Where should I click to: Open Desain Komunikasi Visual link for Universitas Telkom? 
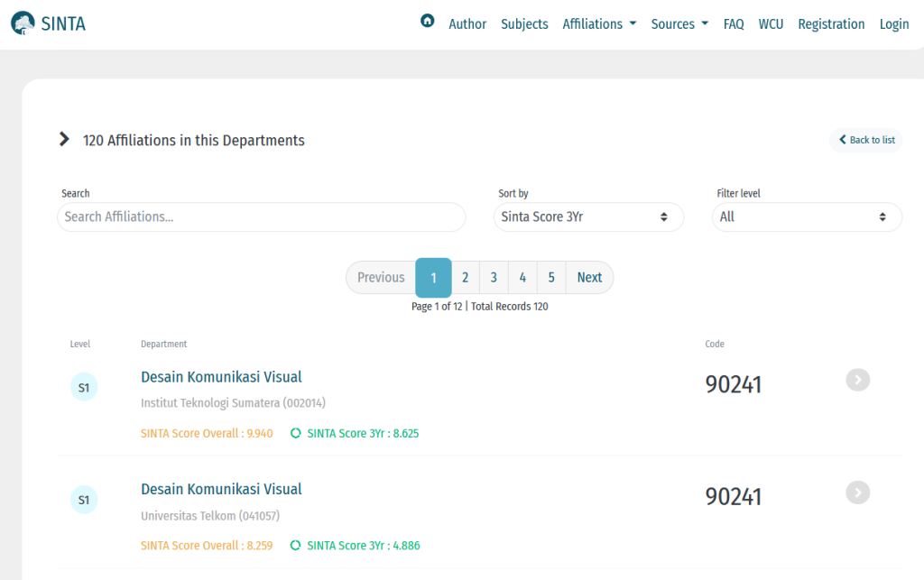(221, 489)
